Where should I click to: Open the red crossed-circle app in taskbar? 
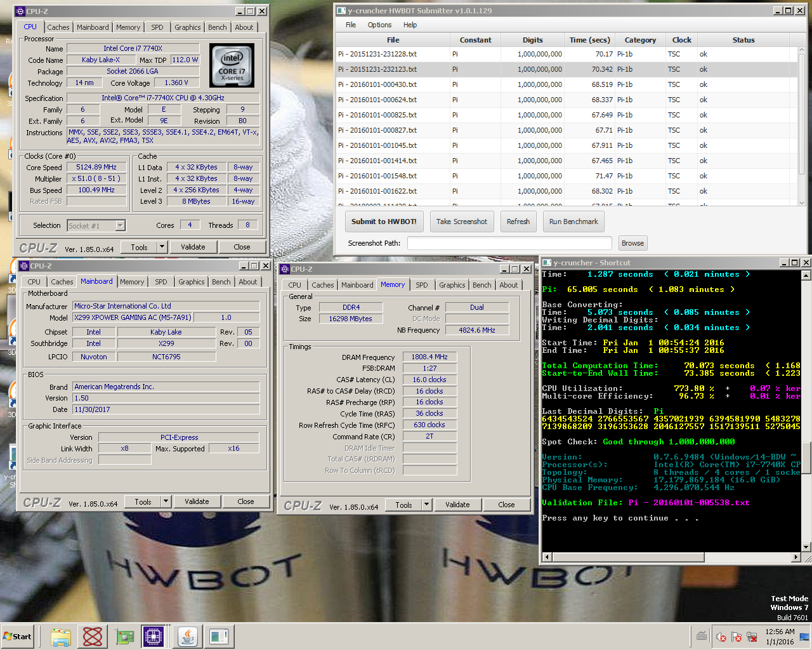[x=93, y=636]
